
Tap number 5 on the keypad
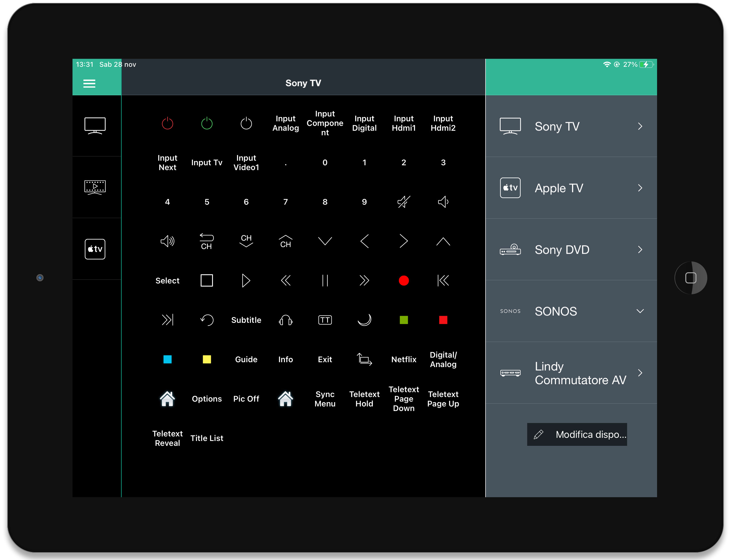[207, 202]
